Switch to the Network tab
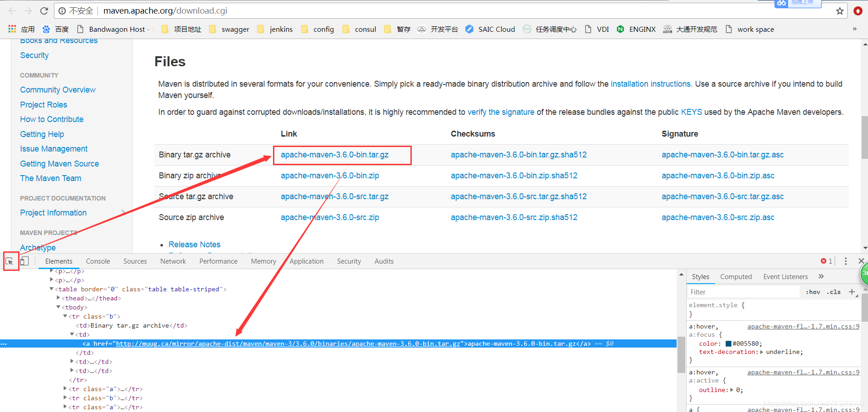Image resolution: width=868 pixels, height=412 pixels. pyautogui.click(x=173, y=261)
